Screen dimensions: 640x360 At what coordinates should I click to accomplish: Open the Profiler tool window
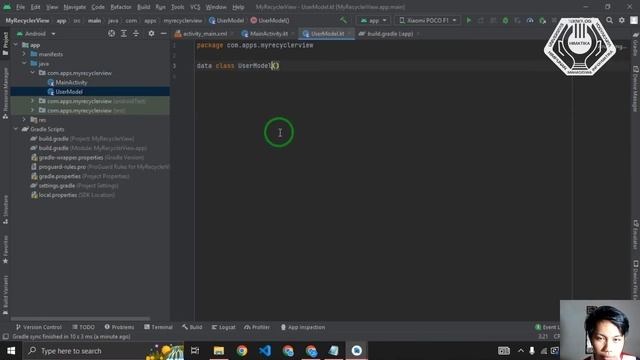click(257, 327)
